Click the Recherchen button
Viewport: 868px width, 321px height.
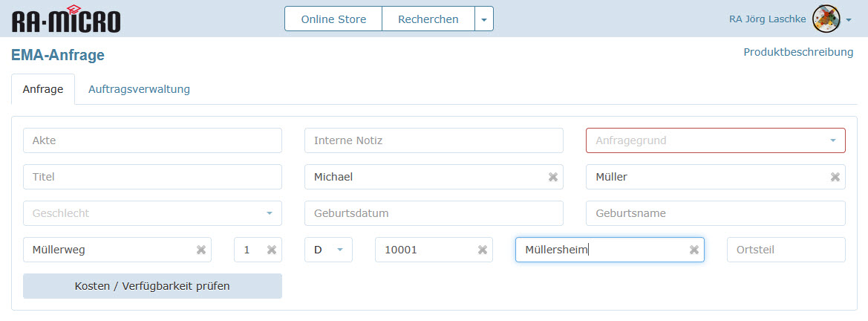428,19
